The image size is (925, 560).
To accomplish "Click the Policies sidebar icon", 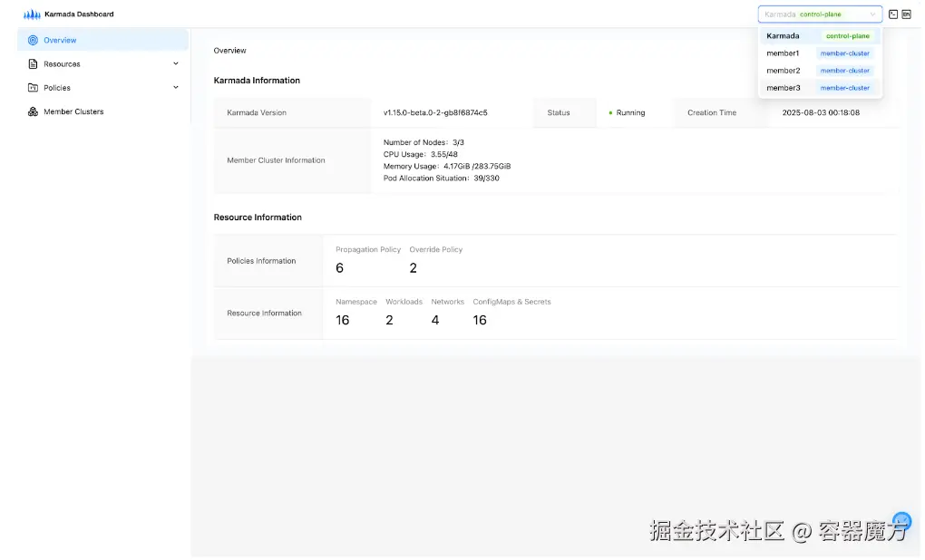I will click(x=33, y=88).
